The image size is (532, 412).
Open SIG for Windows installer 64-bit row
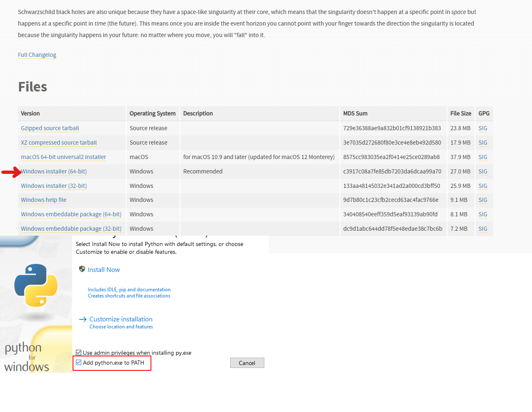[483, 171]
